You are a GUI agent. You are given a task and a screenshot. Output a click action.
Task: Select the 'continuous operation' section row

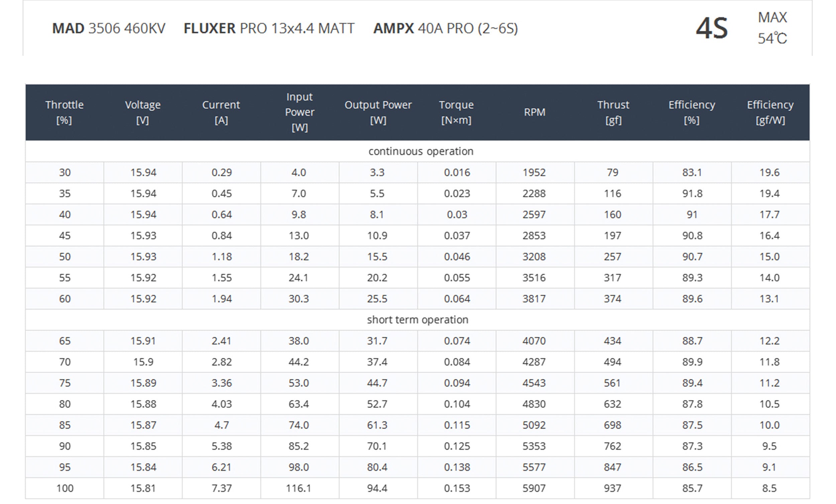pos(421,151)
